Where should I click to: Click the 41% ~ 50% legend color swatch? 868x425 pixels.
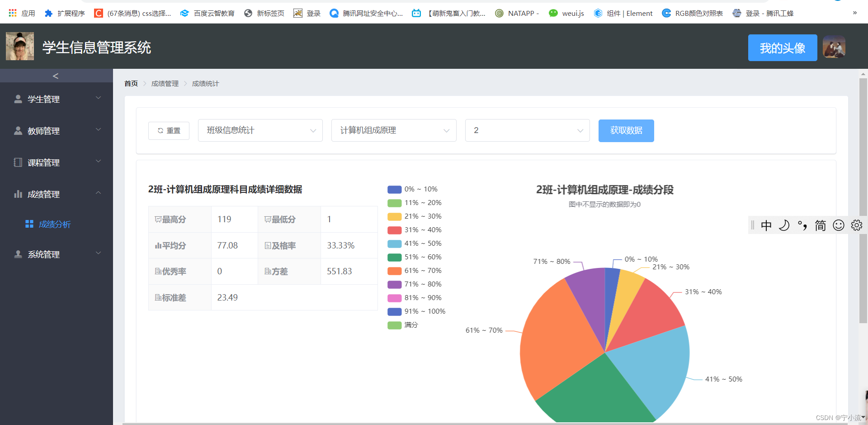[394, 244]
